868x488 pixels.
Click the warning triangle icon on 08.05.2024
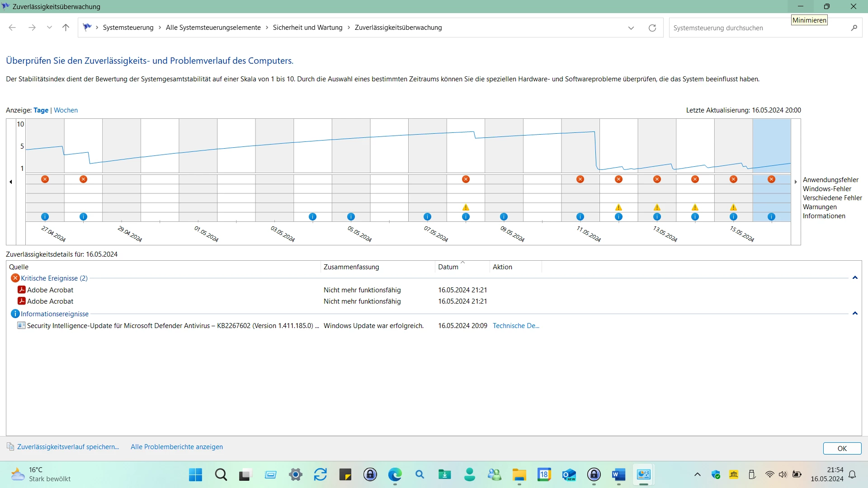point(466,207)
